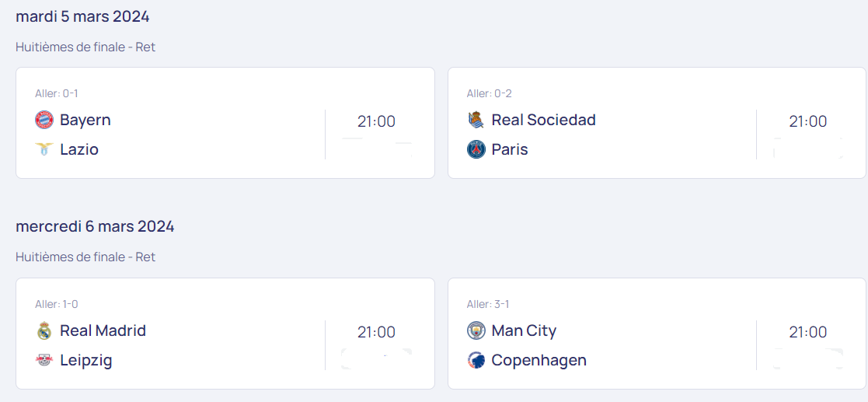This screenshot has width=868, height=402.
Task: Open the Copenhagen team name link
Action: 539,361
